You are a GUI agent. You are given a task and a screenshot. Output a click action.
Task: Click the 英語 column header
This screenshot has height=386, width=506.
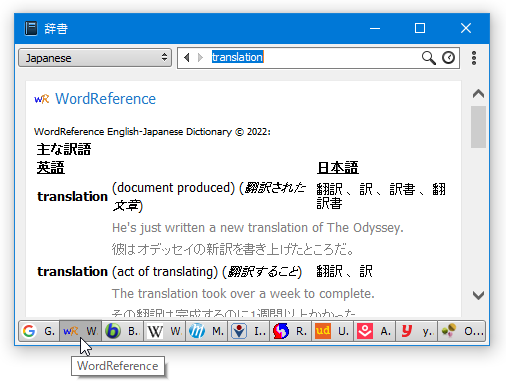50,167
